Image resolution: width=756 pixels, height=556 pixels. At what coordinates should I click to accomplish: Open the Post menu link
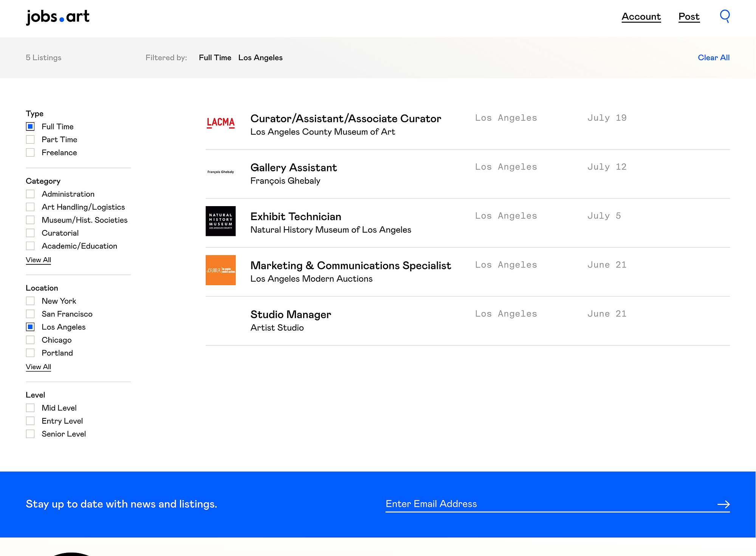pyautogui.click(x=689, y=17)
